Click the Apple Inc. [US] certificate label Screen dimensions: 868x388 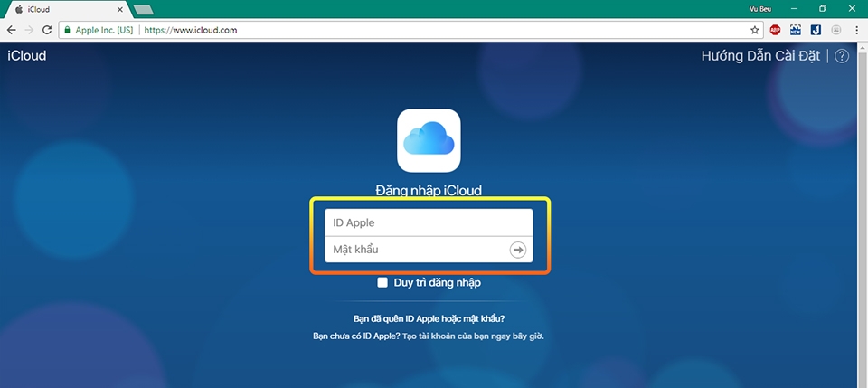[104, 31]
